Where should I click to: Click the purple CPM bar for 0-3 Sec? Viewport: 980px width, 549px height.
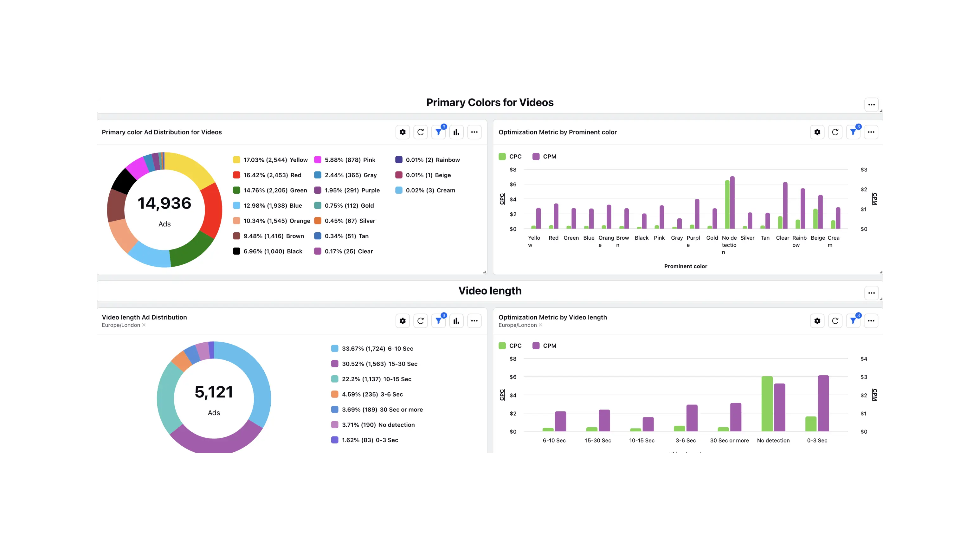tap(823, 403)
